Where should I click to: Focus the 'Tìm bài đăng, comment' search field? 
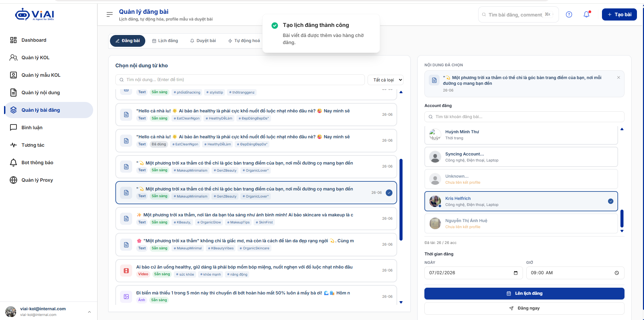(518, 14)
